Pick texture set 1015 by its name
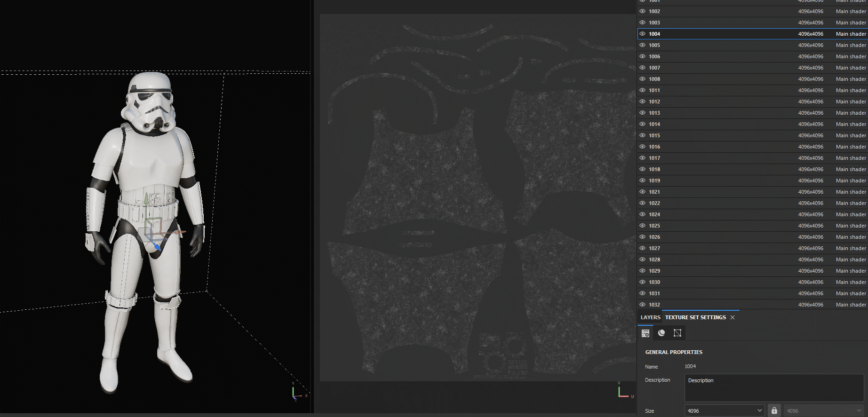This screenshot has width=868, height=417. click(x=654, y=135)
